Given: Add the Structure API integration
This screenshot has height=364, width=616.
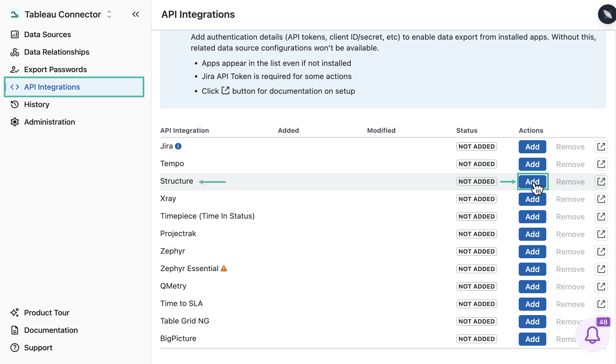Looking at the screenshot, I should coord(532,182).
